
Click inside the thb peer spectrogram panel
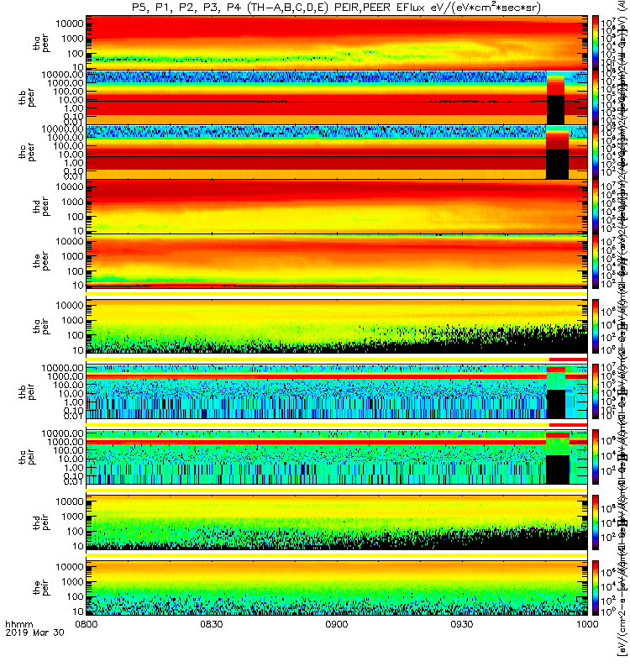coord(337,97)
